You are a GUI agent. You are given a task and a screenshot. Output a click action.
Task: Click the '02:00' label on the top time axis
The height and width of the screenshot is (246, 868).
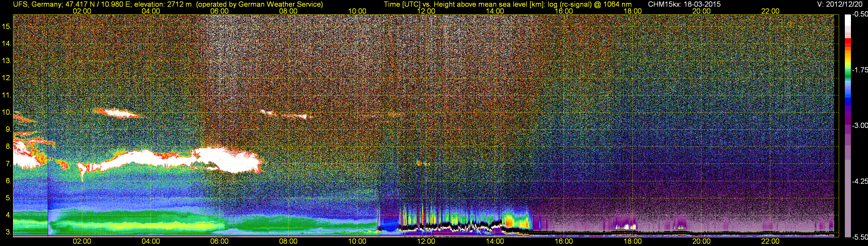click(x=82, y=11)
